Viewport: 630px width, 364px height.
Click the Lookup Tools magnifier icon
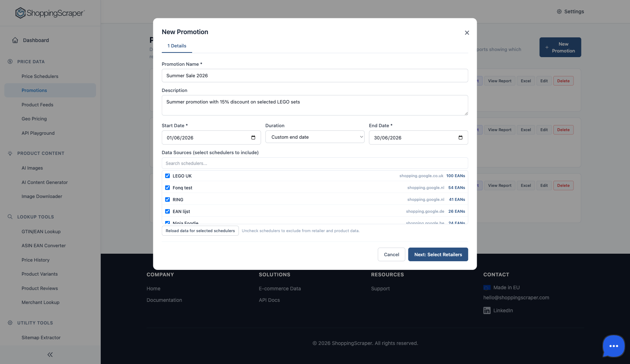10,217
